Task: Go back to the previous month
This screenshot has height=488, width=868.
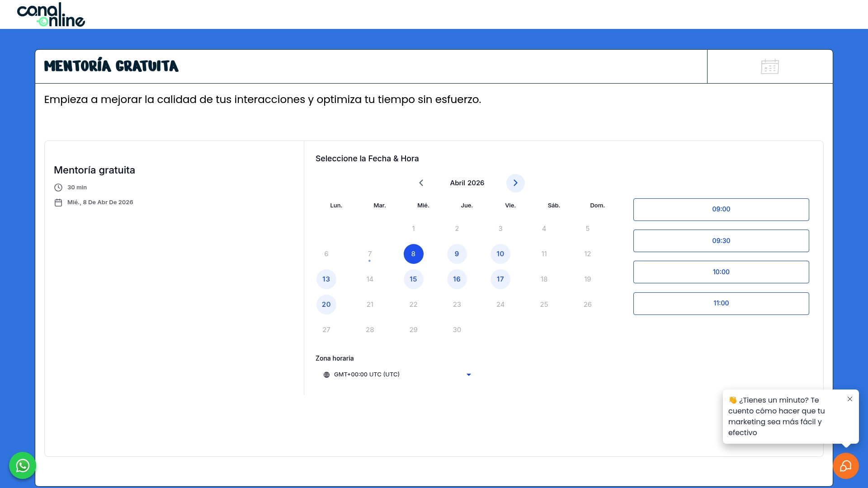Action: 421,183
